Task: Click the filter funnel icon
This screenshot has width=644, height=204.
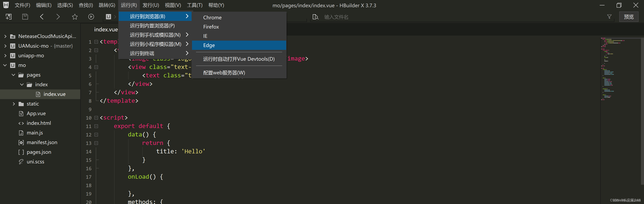Action: (609, 17)
